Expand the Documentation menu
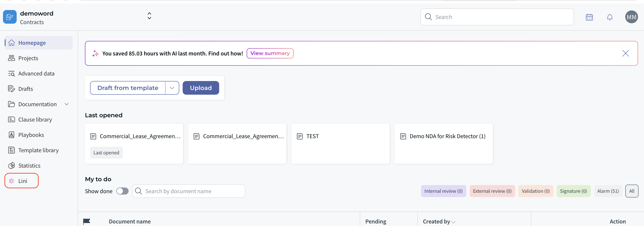The width and height of the screenshot is (644, 226). click(x=67, y=104)
